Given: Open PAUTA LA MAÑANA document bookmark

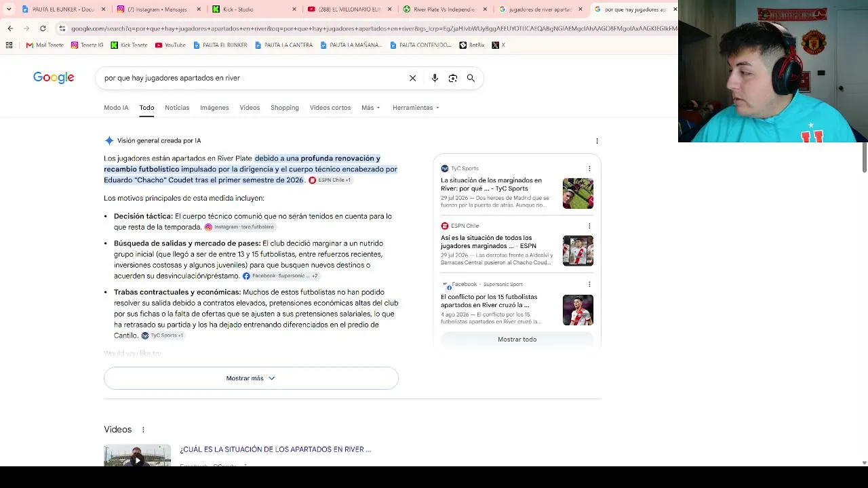Looking at the screenshot, I should (x=351, y=45).
